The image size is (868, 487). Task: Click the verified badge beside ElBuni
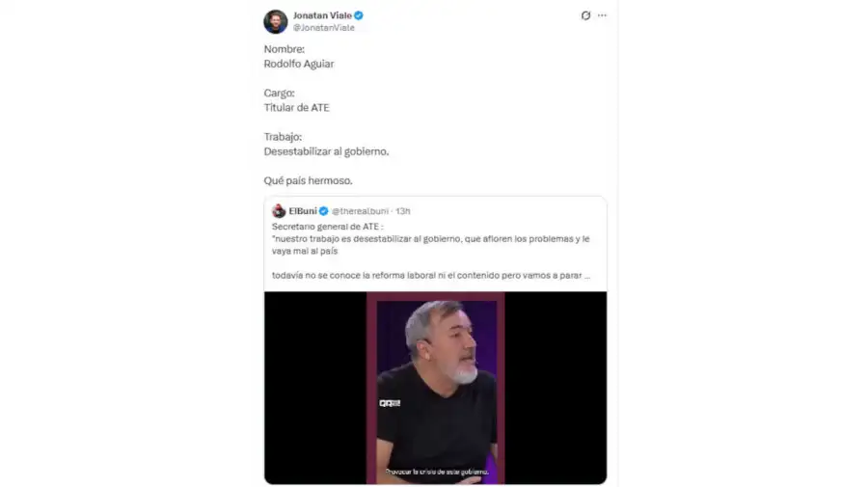324,211
